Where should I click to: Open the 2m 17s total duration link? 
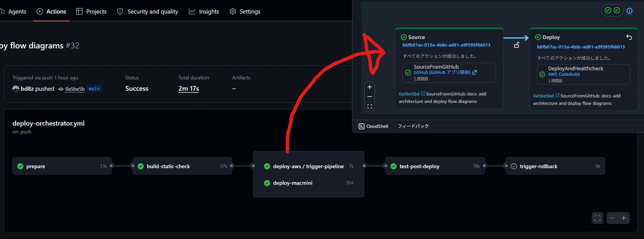[189, 89]
